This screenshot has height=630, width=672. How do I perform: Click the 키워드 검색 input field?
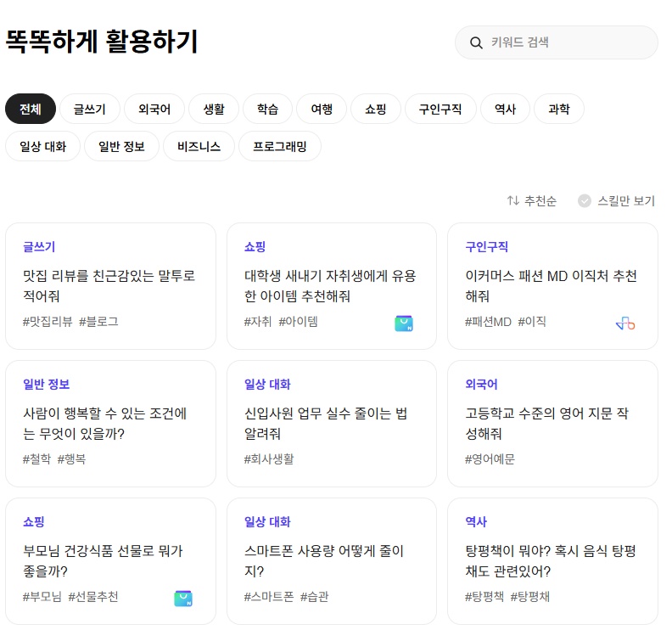[557, 42]
